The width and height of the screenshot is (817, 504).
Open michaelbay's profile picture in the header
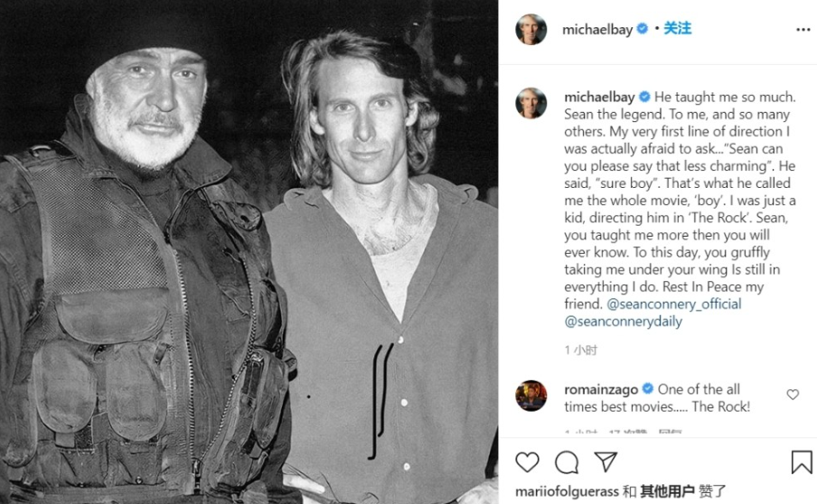click(531, 29)
